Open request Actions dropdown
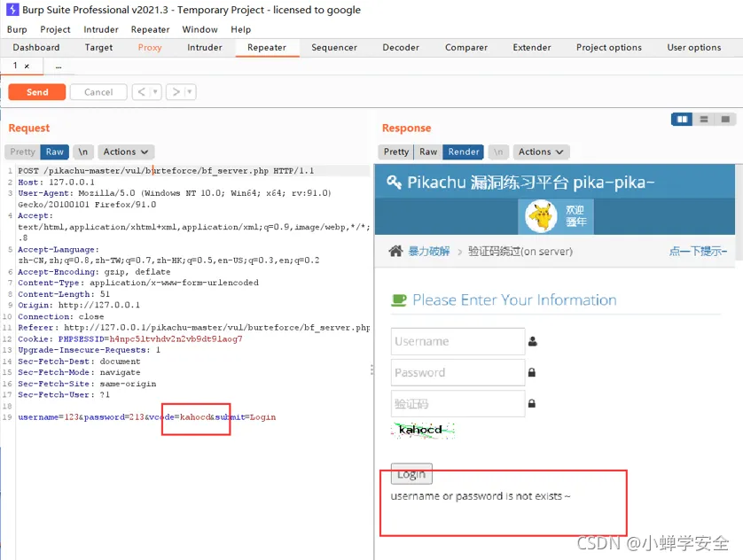 pyautogui.click(x=126, y=152)
